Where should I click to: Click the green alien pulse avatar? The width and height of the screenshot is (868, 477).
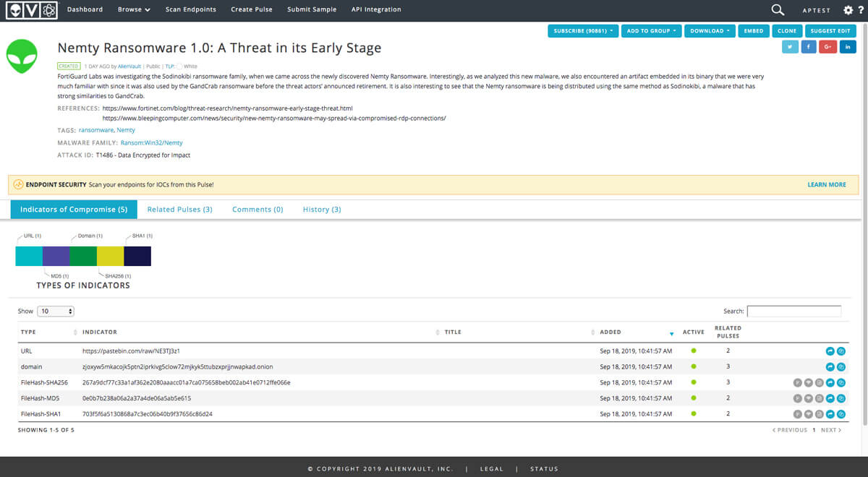pos(23,56)
